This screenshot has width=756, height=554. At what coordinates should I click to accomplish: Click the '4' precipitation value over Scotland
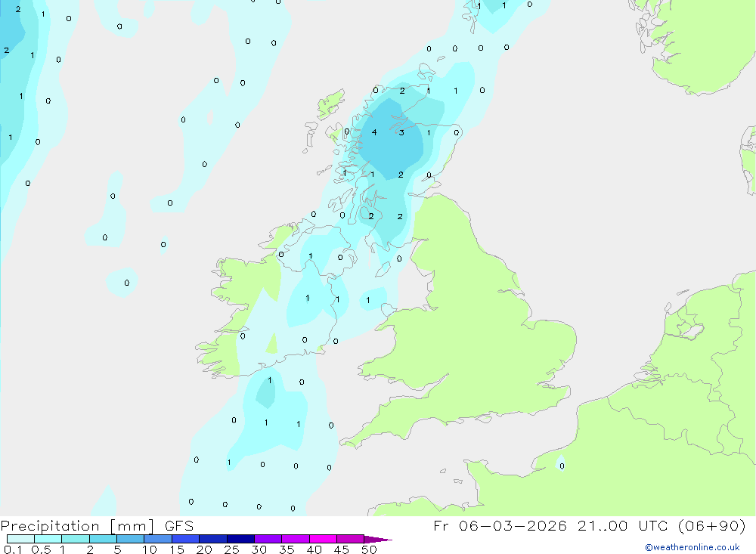[374, 132]
